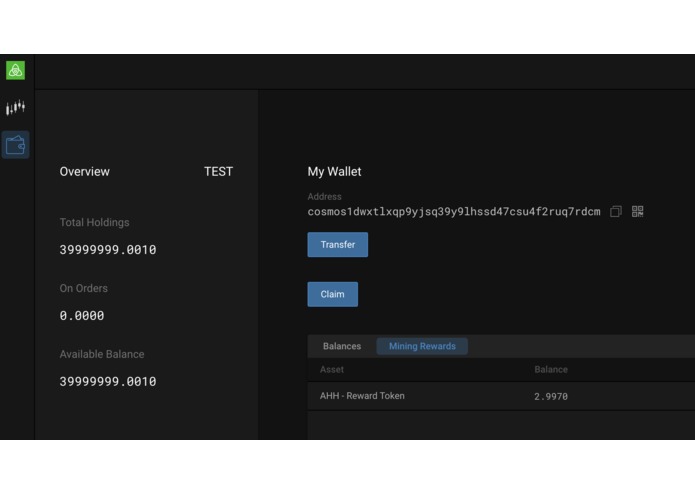
Task: Select the AHH - Reward Token row
Action: [x=501, y=396]
